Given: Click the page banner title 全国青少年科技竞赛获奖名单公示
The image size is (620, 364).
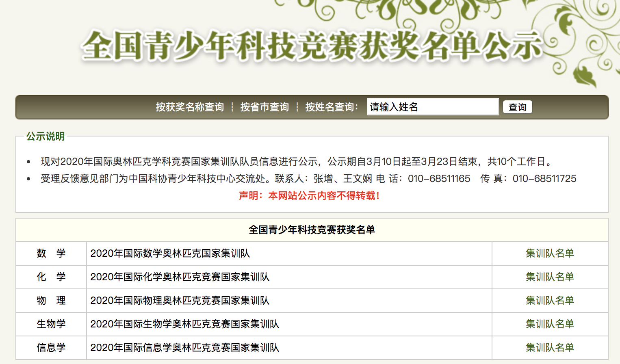Looking at the screenshot, I should [x=312, y=45].
